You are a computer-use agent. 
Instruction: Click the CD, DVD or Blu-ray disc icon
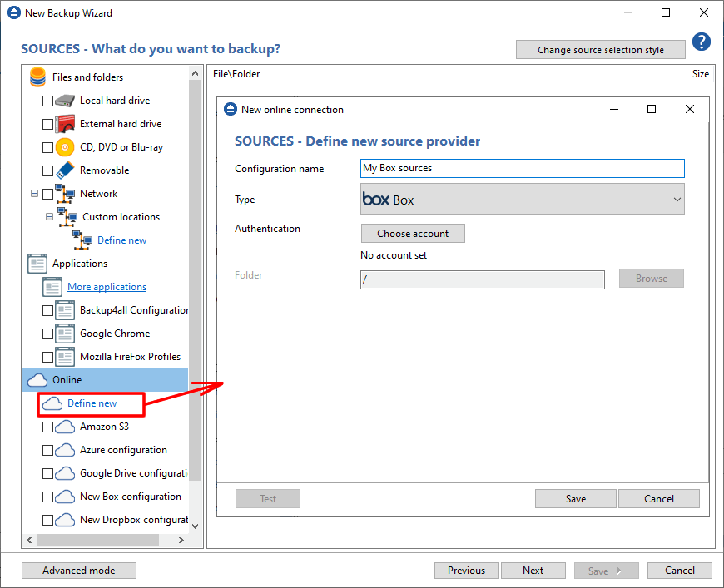click(x=65, y=147)
